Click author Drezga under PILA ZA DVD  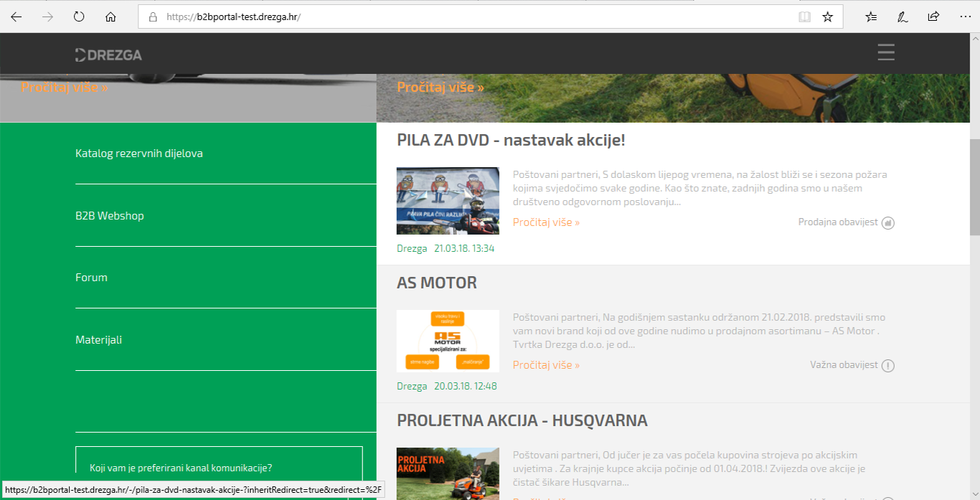point(412,249)
